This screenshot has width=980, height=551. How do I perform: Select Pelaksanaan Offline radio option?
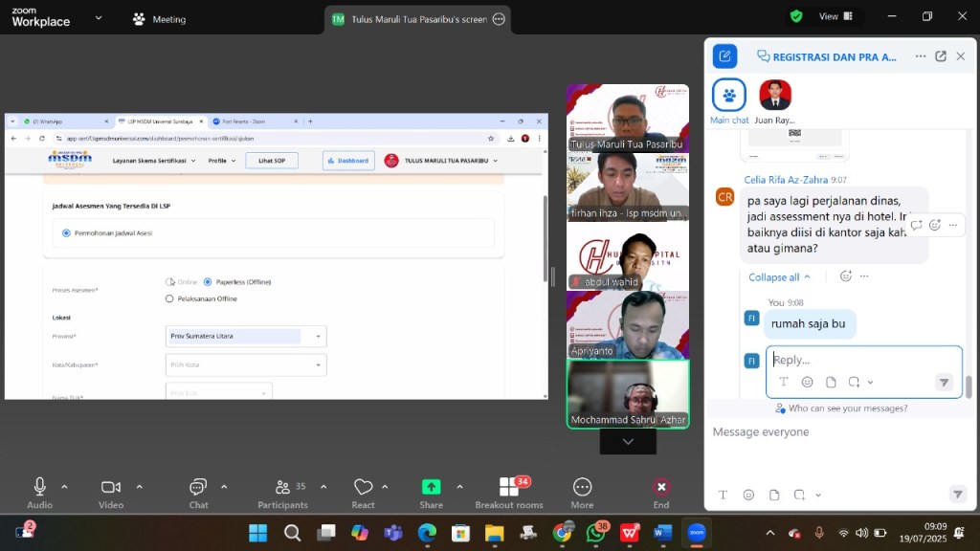(169, 298)
